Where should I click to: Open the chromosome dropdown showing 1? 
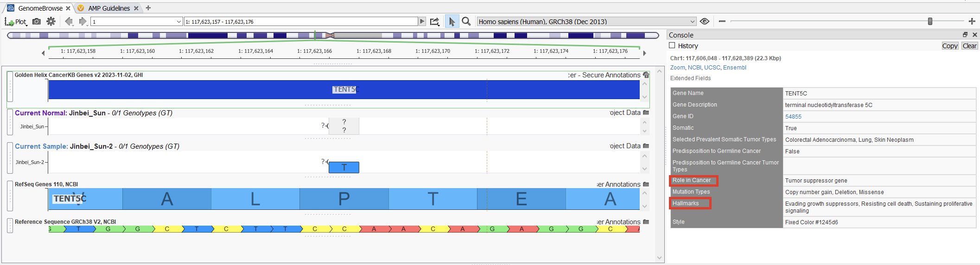136,21
